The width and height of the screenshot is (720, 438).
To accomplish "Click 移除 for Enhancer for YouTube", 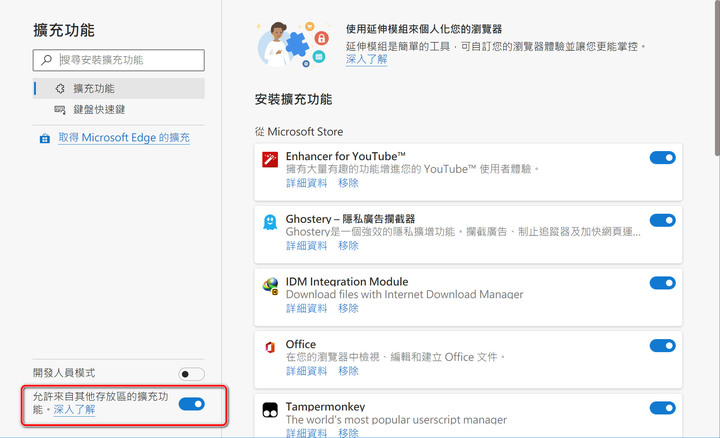I will [348, 183].
